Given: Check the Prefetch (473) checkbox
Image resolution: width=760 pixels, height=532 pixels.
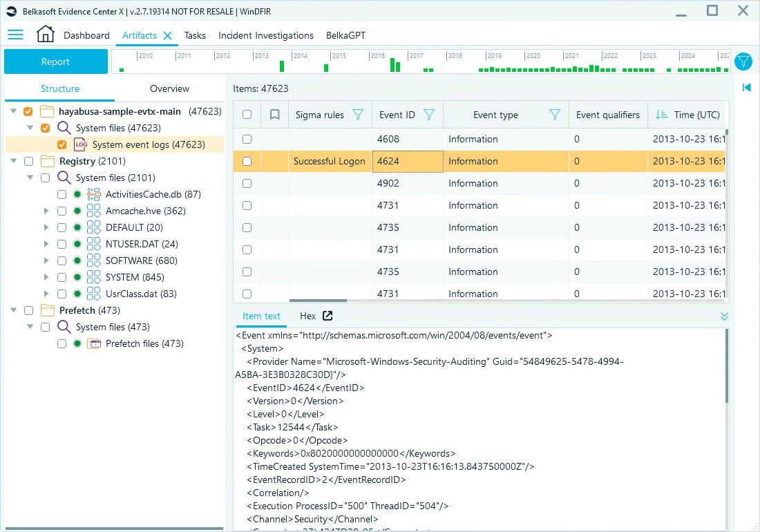Looking at the screenshot, I should pos(28,311).
